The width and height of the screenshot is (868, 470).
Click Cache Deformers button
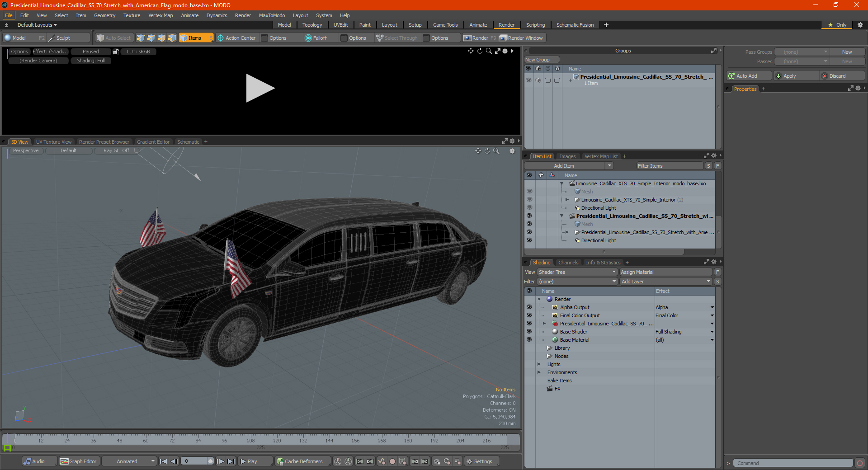[302, 461]
